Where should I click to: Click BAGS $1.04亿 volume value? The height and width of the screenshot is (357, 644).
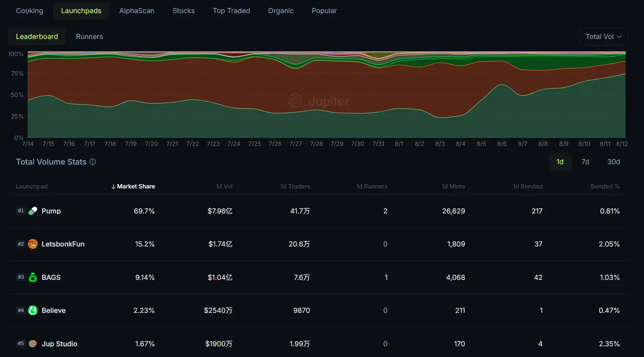tap(220, 277)
